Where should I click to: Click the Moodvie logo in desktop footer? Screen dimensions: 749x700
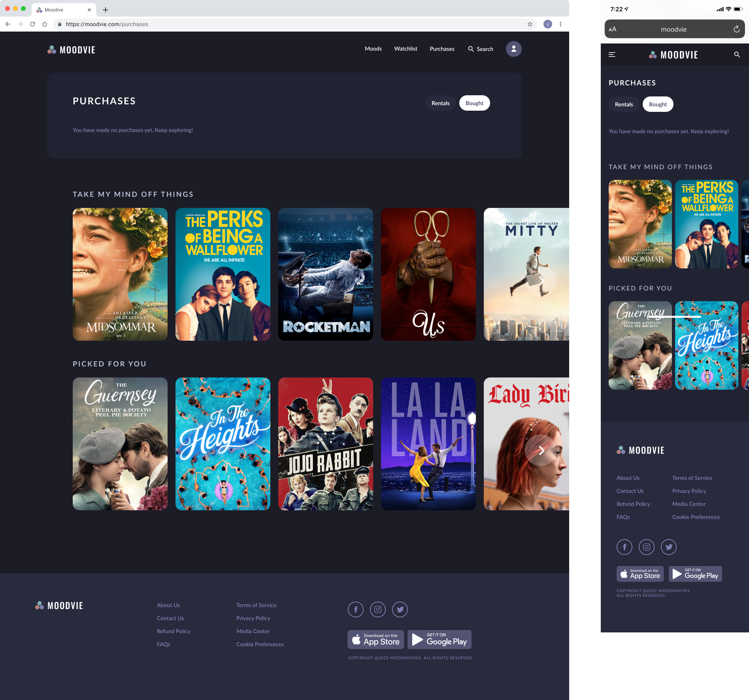click(x=59, y=606)
